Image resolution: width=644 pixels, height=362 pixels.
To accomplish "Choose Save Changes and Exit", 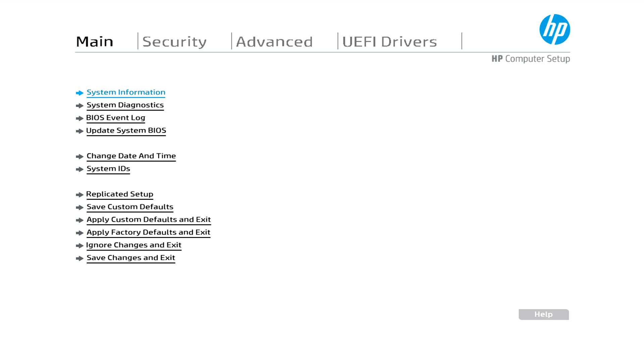I will point(131,258).
